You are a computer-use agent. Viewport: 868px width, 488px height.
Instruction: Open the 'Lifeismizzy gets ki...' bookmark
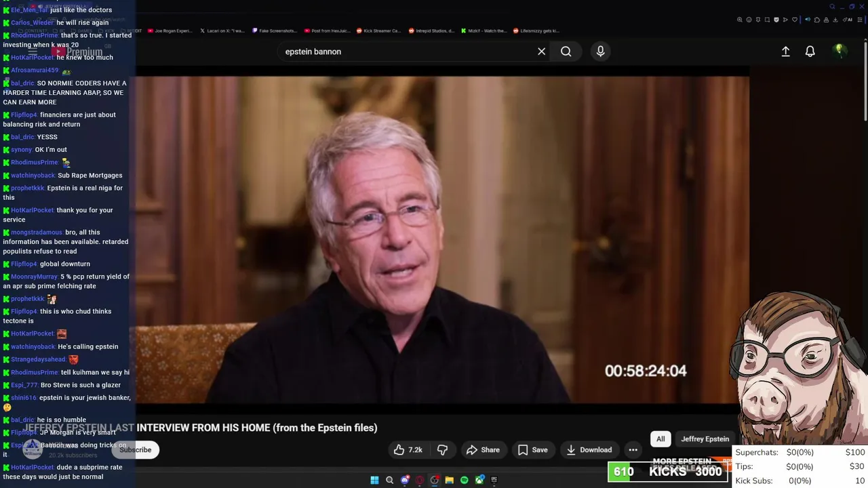(x=536, y=30)
